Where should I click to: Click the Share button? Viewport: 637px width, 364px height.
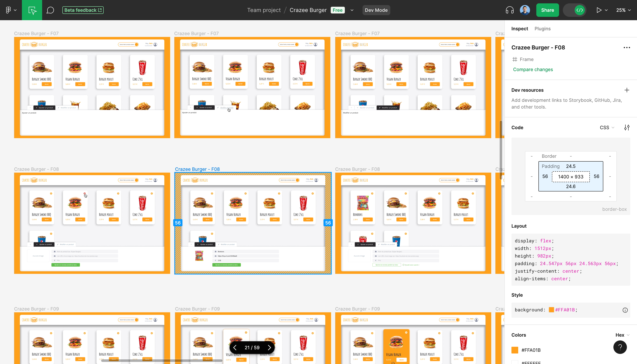click(x=547, y=10)
